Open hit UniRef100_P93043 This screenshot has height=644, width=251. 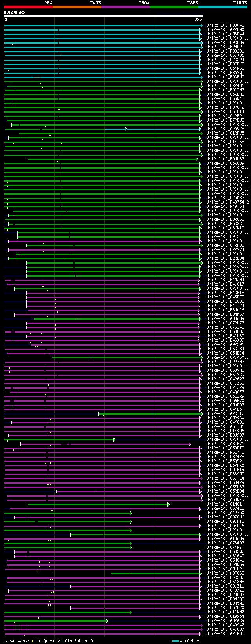pos(225,25)
